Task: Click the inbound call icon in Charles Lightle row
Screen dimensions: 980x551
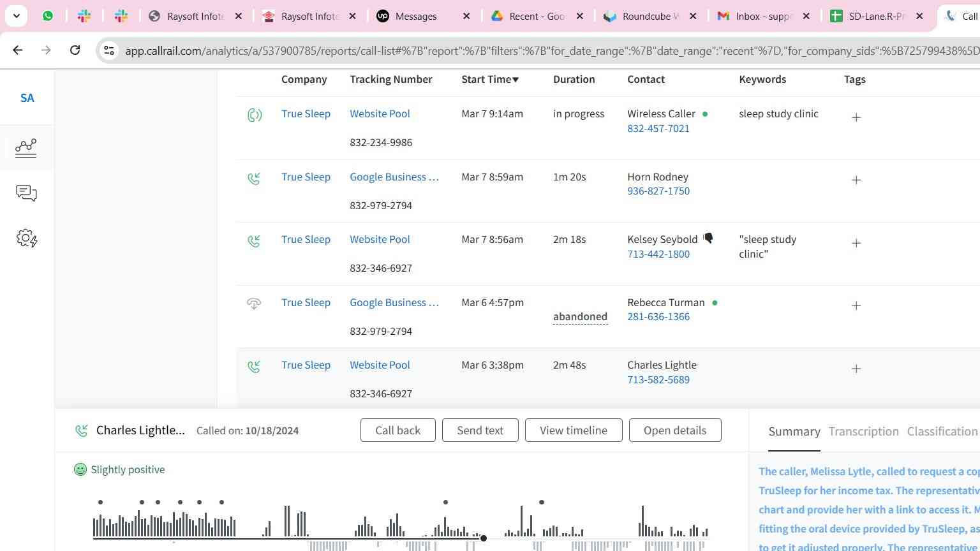Action: click(x=254, y=367)
